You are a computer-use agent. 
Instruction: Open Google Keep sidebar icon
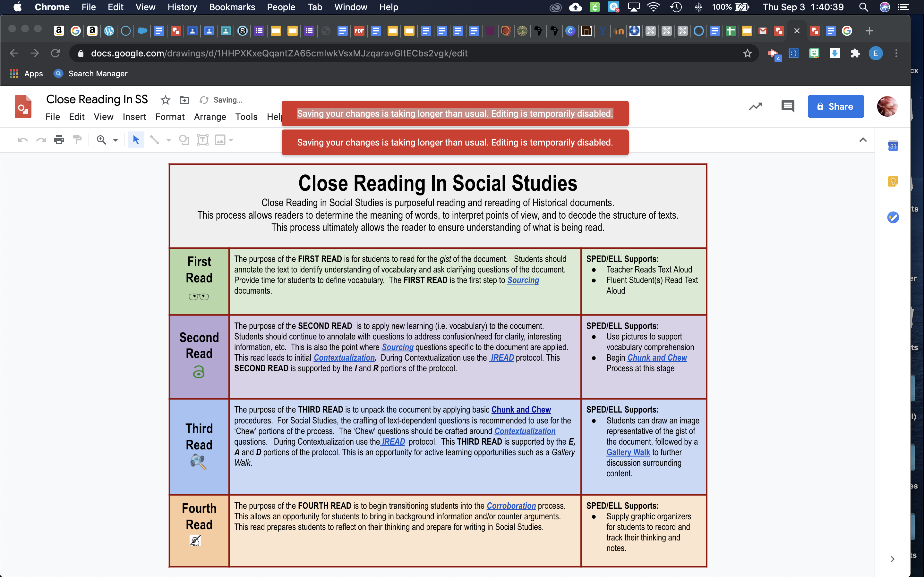point(893,182)
